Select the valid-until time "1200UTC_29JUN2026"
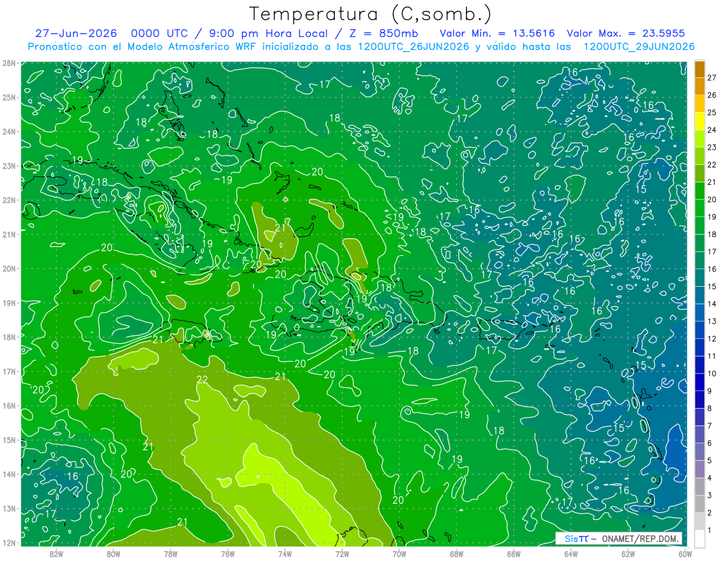This screenshot has height=562, width=728. (639, 47)
